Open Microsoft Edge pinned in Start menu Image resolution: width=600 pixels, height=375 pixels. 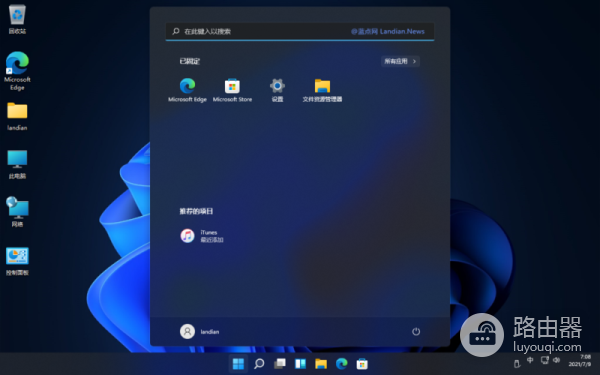(187, 90)
